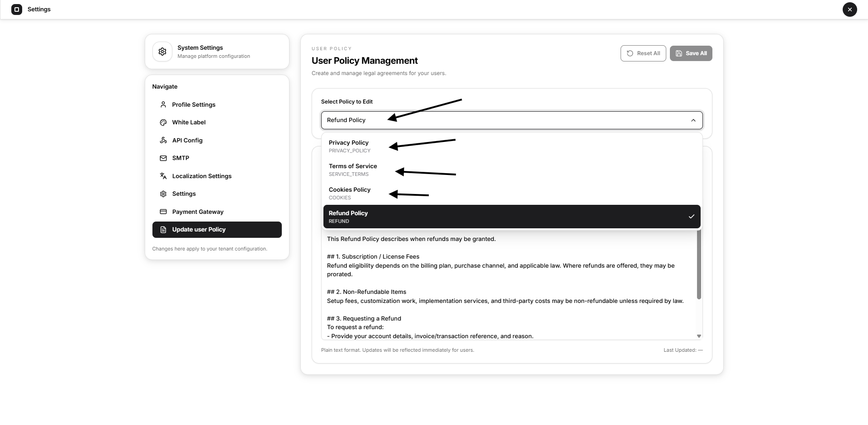Click the API Config webhook icon

[x=163, y=140]
